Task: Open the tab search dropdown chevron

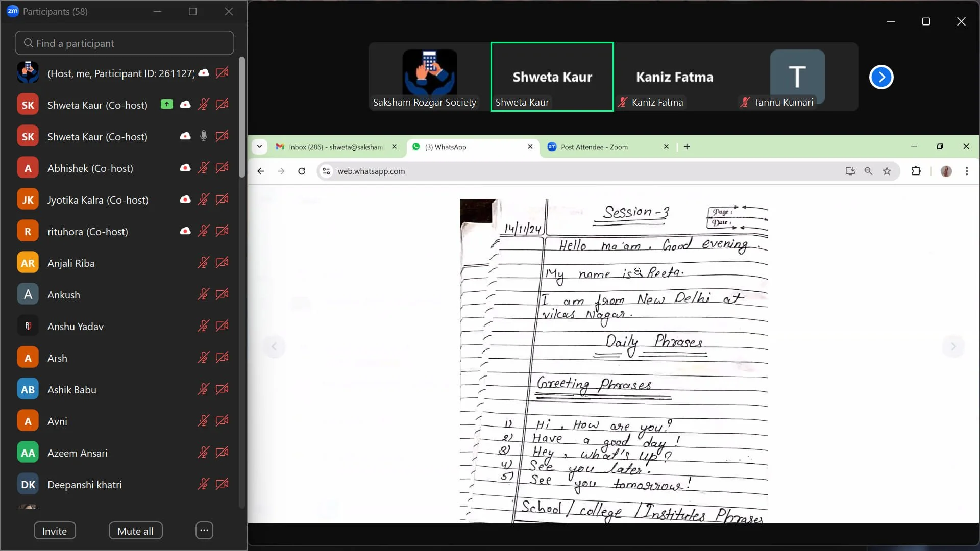Action: (x=259, y=147)
